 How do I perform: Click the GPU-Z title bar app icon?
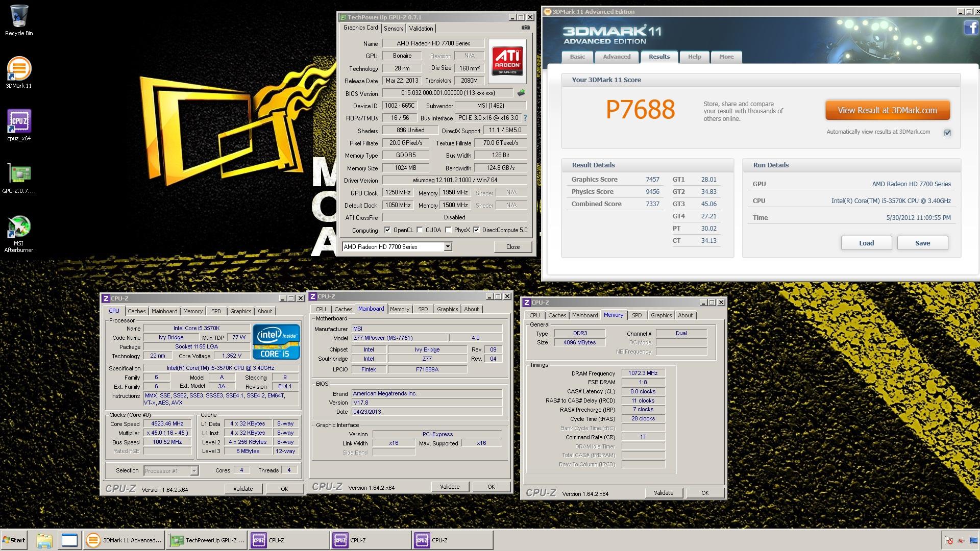[x=343, y=17]
